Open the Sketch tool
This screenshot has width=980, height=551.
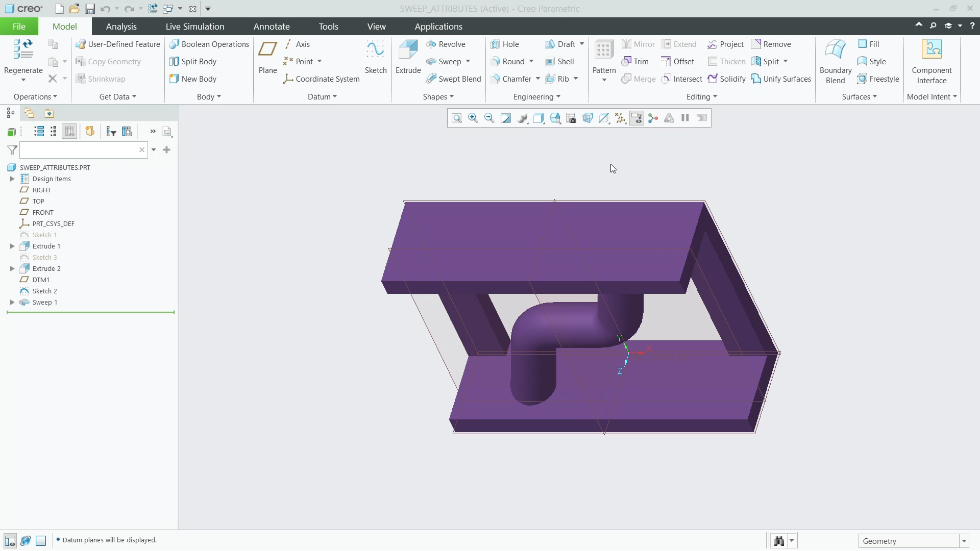pos(376,57)
